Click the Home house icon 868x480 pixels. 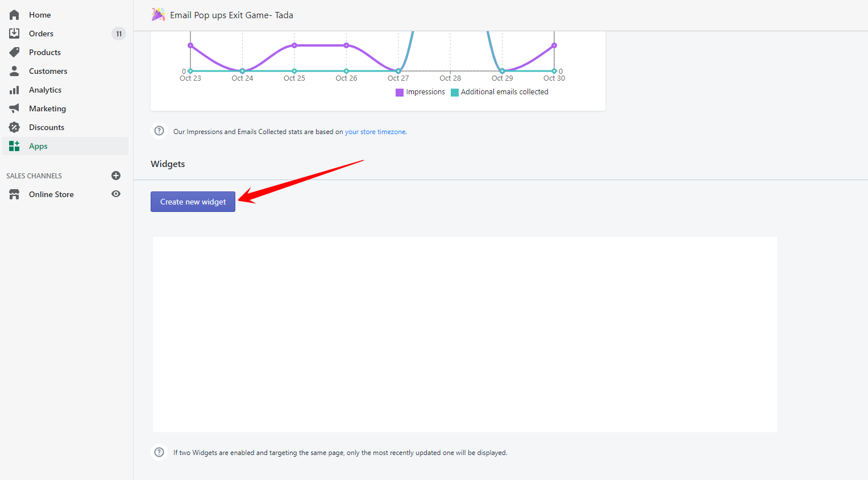pos(14,15)
